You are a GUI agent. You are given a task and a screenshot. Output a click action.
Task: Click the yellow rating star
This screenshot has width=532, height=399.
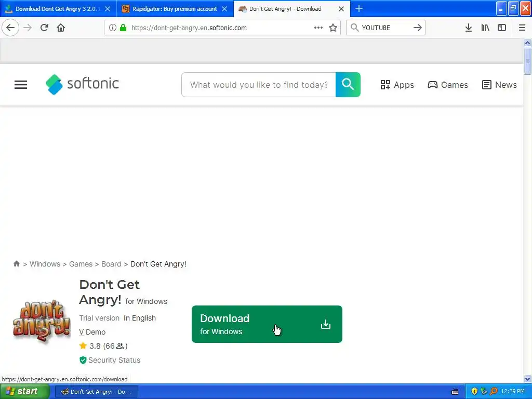click(x=83, y=345)
